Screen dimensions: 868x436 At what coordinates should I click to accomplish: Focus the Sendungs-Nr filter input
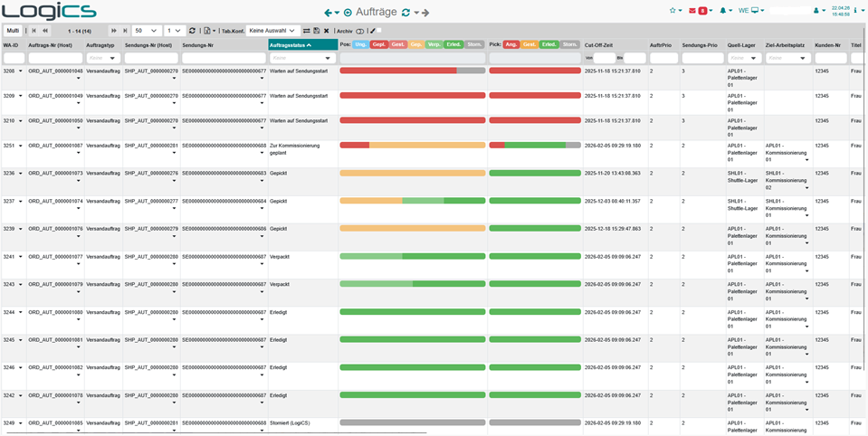(x=224, y=58)
